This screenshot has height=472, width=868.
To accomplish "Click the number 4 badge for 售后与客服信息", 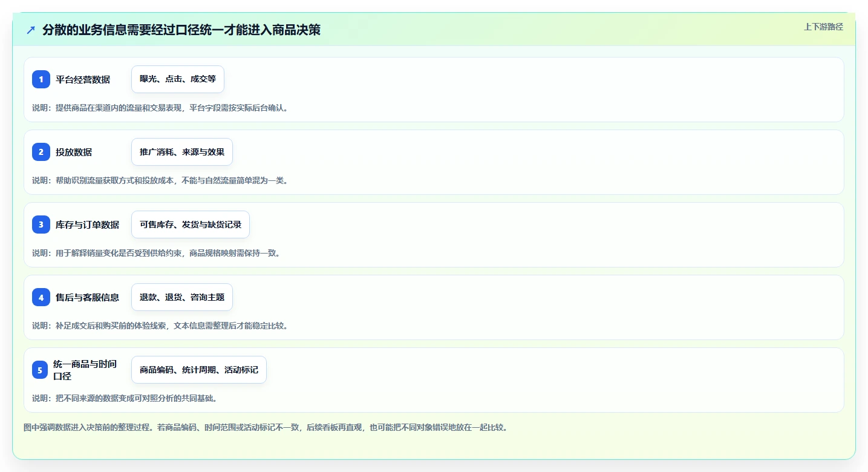I will (x=41, y=297).
